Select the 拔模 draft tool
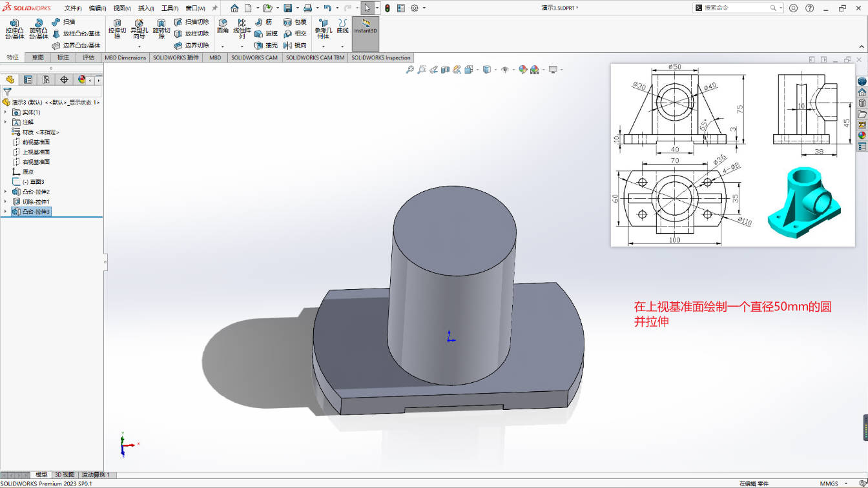The image size is (868, 488). [x=265, y=34]
